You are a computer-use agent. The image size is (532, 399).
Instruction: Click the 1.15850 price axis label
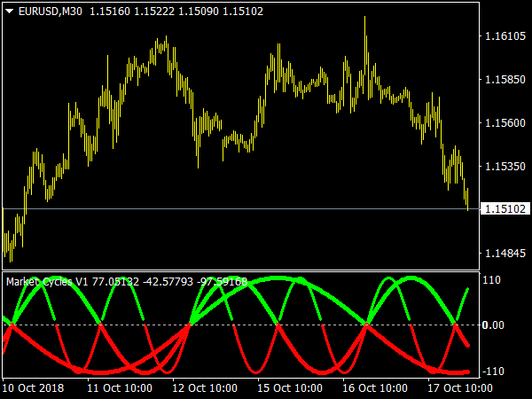point(505,80)
